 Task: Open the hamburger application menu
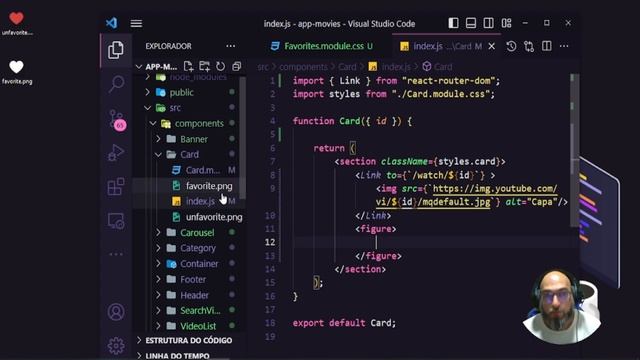(136, 23)
